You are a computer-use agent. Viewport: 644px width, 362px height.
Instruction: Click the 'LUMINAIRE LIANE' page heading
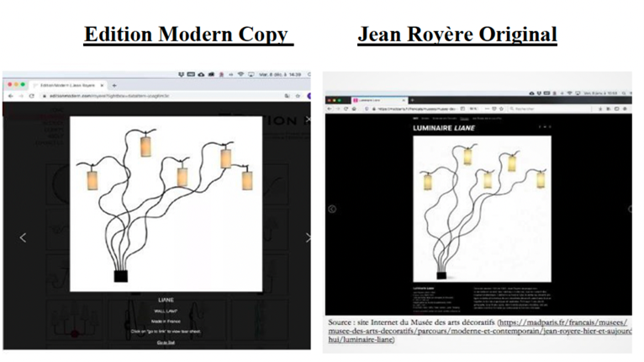[x=444, y=128]
